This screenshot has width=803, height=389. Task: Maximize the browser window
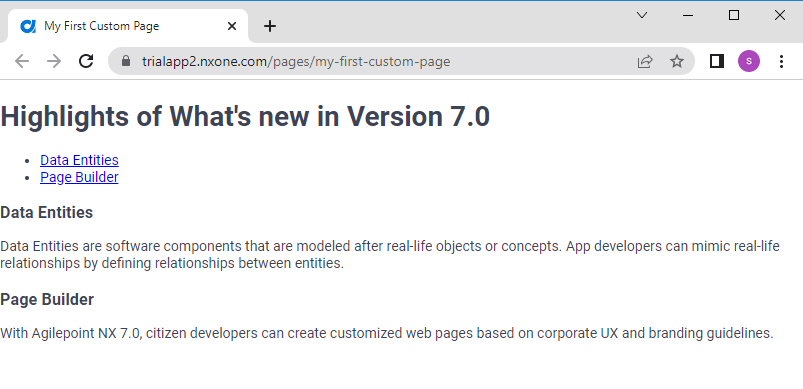pos(734,15)
